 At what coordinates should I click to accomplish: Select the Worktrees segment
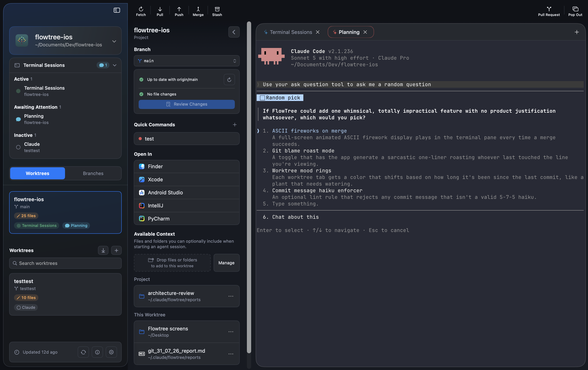(x=37, y=173)
